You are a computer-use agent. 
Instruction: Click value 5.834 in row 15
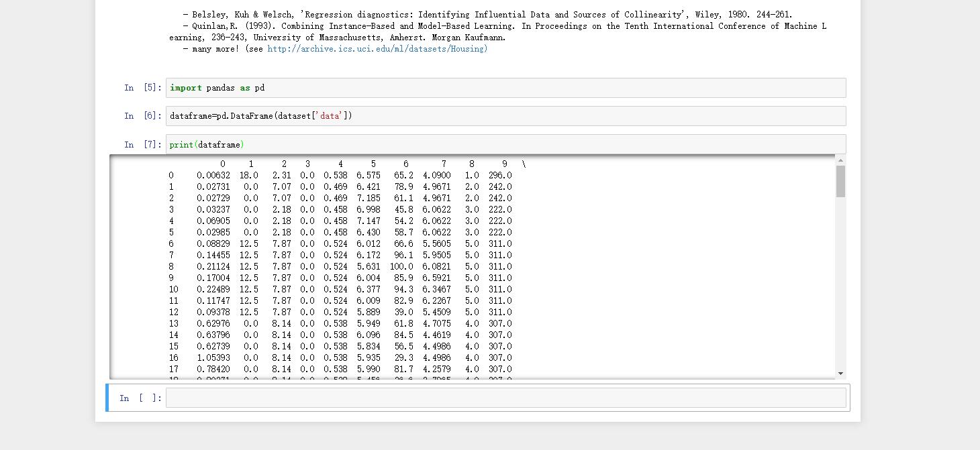pos(369,347)
